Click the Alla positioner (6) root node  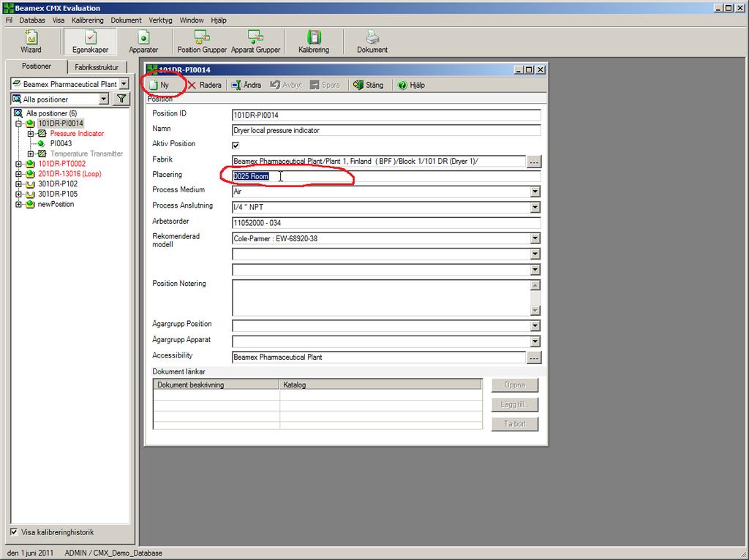(x=51, y=113)
